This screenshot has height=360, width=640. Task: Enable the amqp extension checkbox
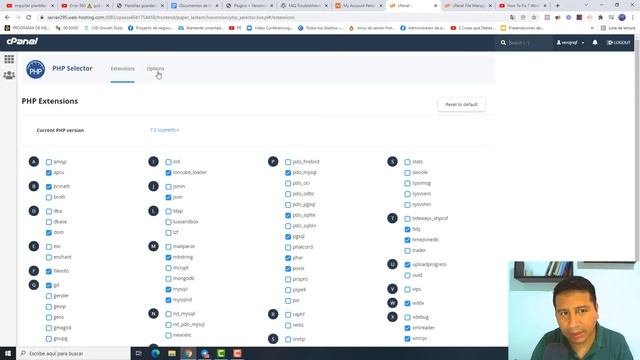coord(49,162)
